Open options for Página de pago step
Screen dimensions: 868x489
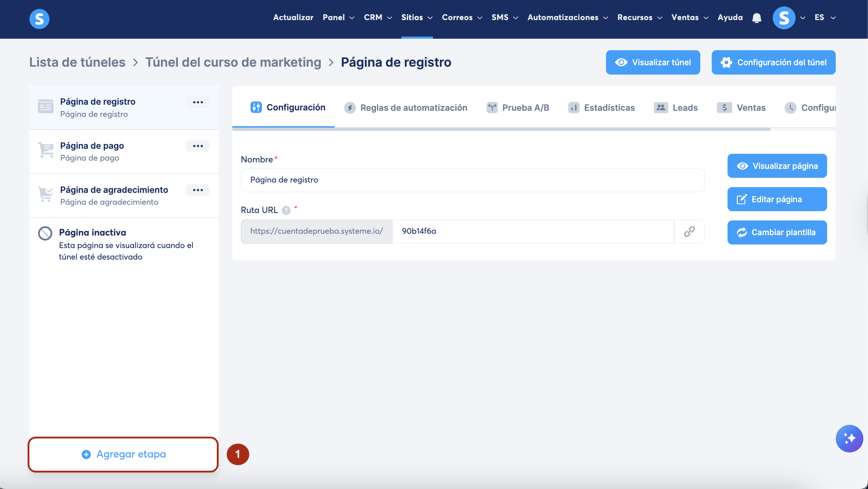click(198, 146)
